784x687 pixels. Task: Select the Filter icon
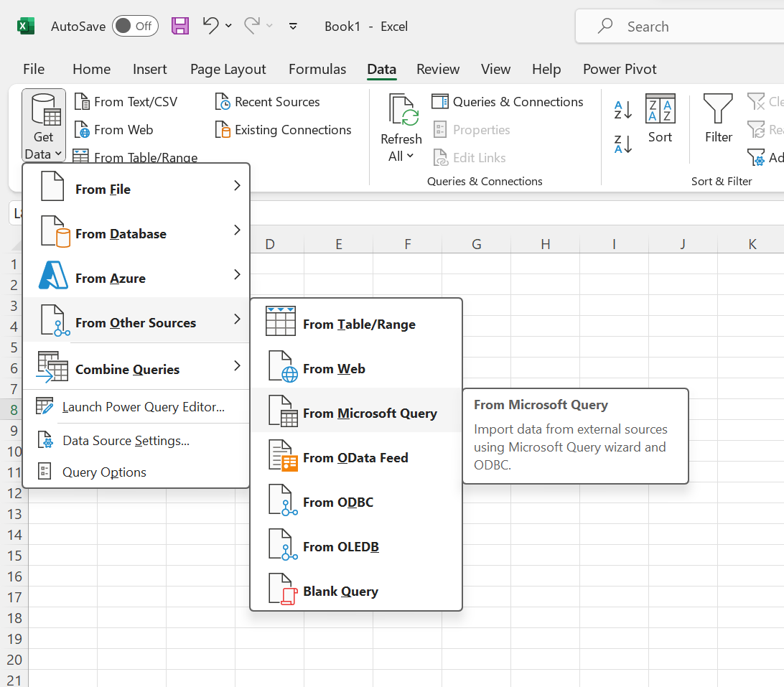[718, 118]
